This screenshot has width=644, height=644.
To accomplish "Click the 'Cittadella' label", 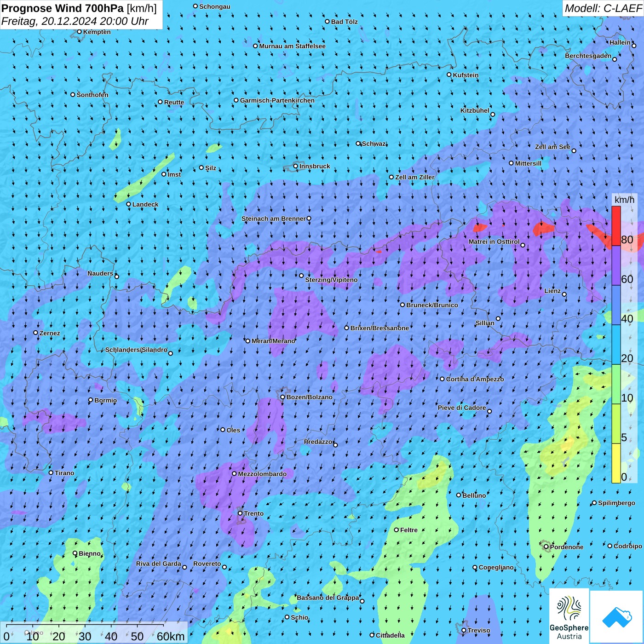I will coord(391,635).
